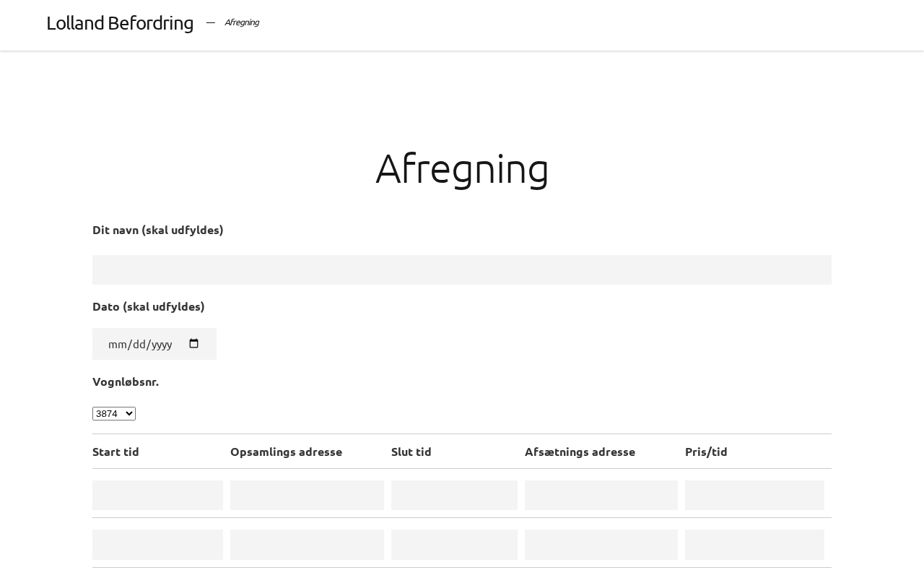This screenshot has height=578, width=924.
Task: Open the date picker calendar icon
Action: point(193,344)
